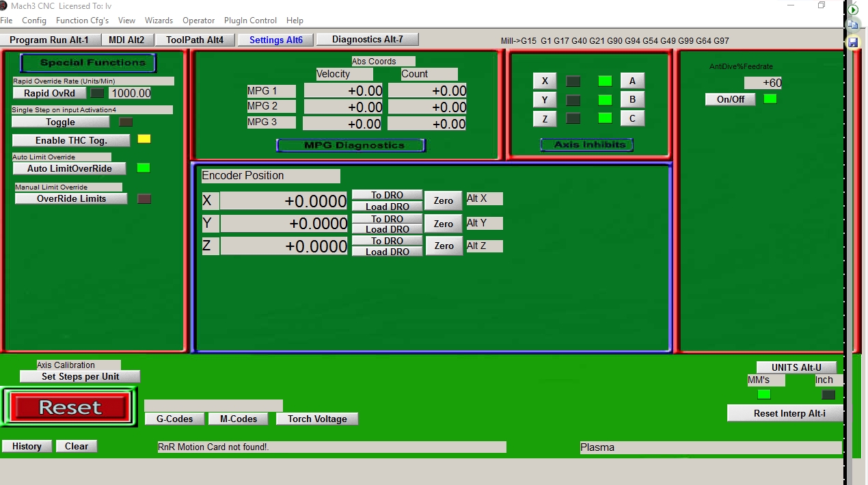This screenshot has width=868, height=485.
Task: Switch to Diagnostics Alt-7 screen
Action: point(368,40)
